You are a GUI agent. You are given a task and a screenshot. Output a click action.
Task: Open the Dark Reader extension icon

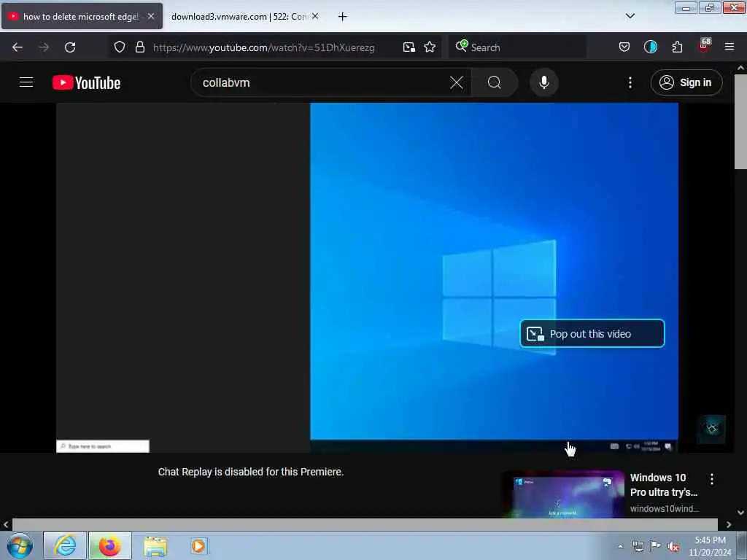tap(650, 47)
